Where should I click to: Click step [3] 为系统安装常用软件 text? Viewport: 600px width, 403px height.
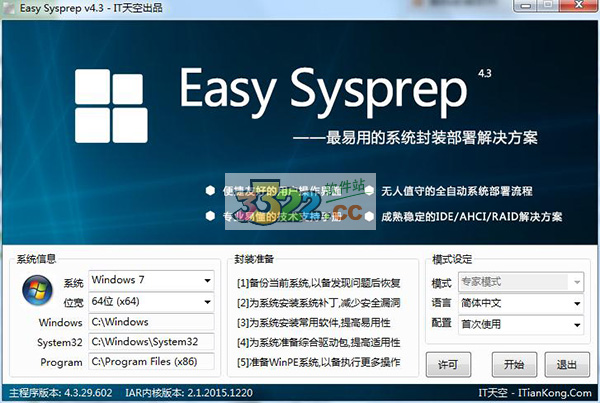point(313,323)
